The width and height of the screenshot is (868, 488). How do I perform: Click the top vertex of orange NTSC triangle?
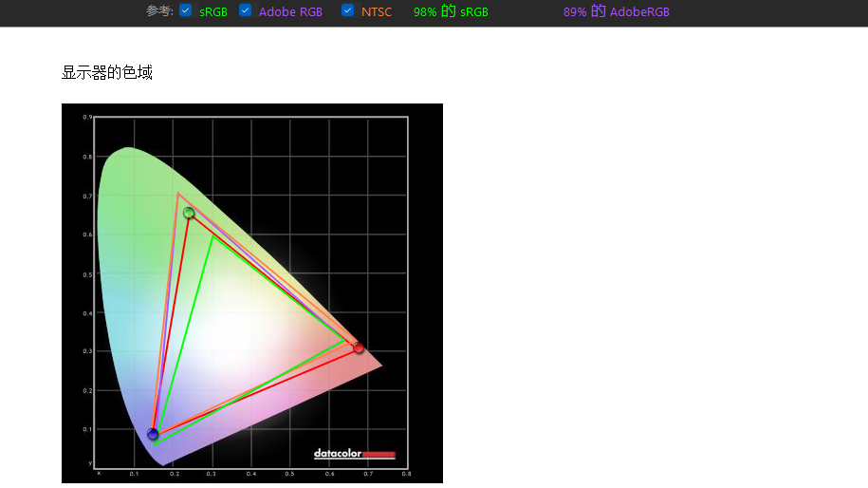pyautogui.click(x=177, y=194)
